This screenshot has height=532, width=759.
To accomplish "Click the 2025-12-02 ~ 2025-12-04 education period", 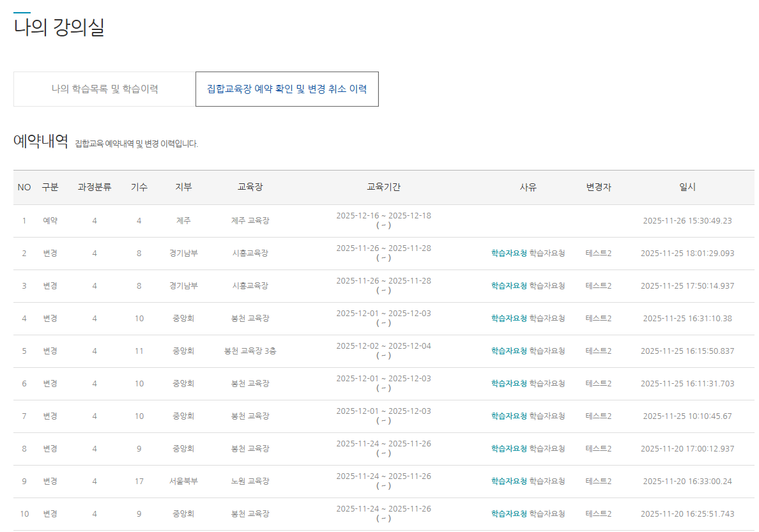I will (x=383, y=346).
